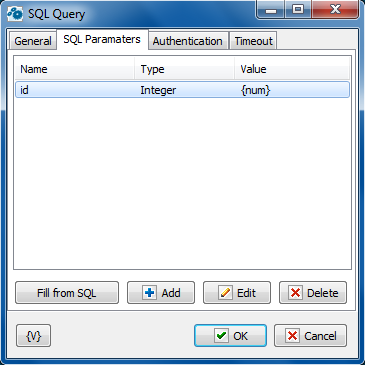Sort by the Value column header

292,69
